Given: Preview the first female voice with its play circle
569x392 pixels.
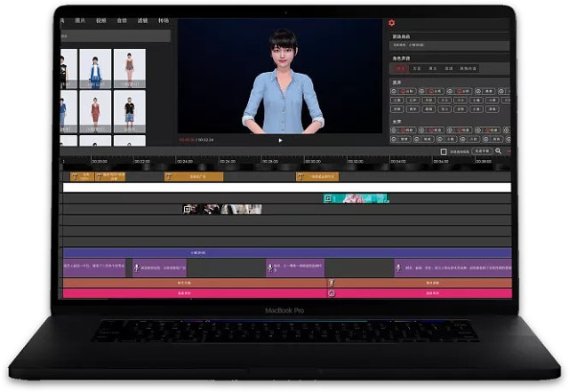Looking at the screenshot, I should (x=394, y=130).
